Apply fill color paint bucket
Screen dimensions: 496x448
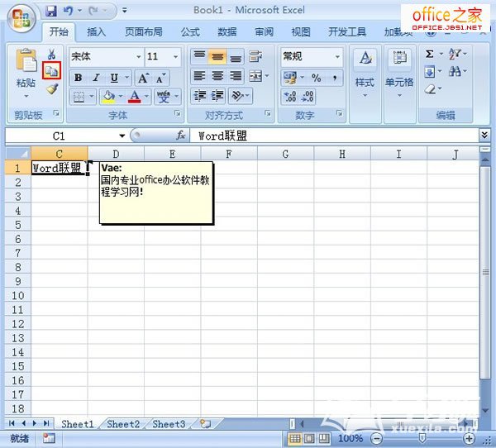(108, 96)
